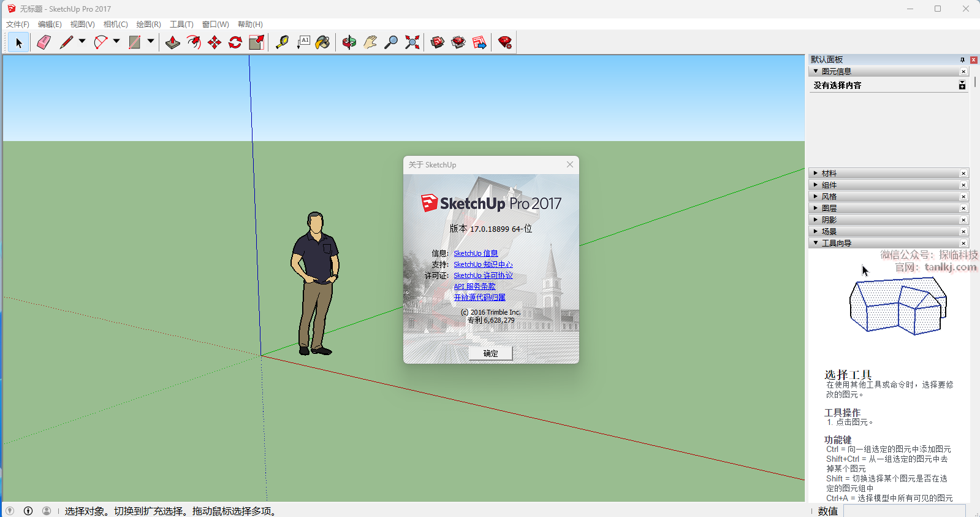Activate the Push/Pull tool

[173, 42]
